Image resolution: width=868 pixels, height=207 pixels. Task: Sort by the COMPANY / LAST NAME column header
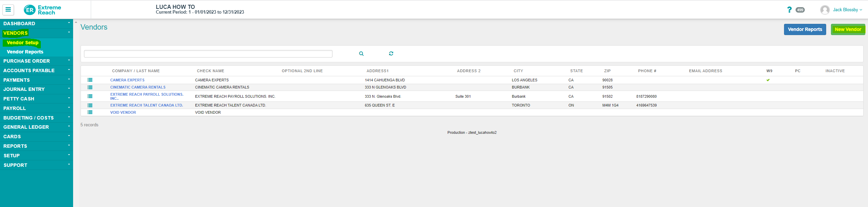[x=136, y=71]
